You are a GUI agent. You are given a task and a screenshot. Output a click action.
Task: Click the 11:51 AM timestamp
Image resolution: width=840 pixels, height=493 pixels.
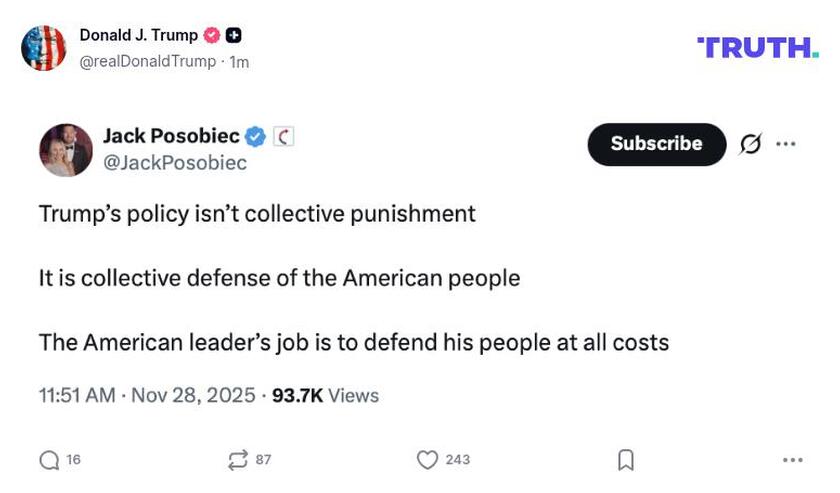pos(77,395)
